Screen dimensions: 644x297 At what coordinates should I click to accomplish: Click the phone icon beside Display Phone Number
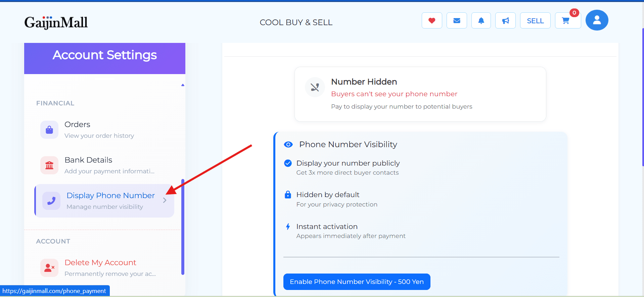(x=51, y=200)
